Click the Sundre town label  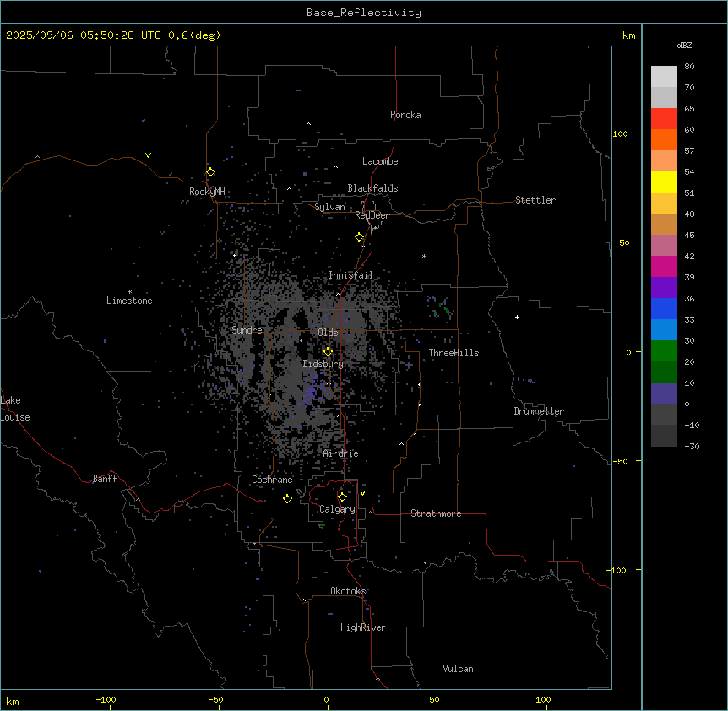(247, 330)
